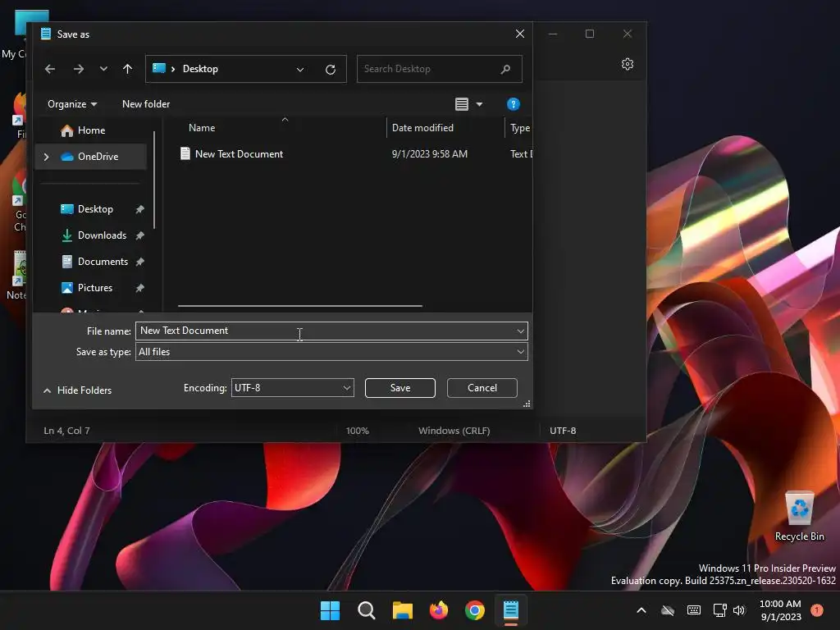Open the Organize menu
The width and height of the screenshot is (840, 630).
pyautogui.click(x=72, y=104)
